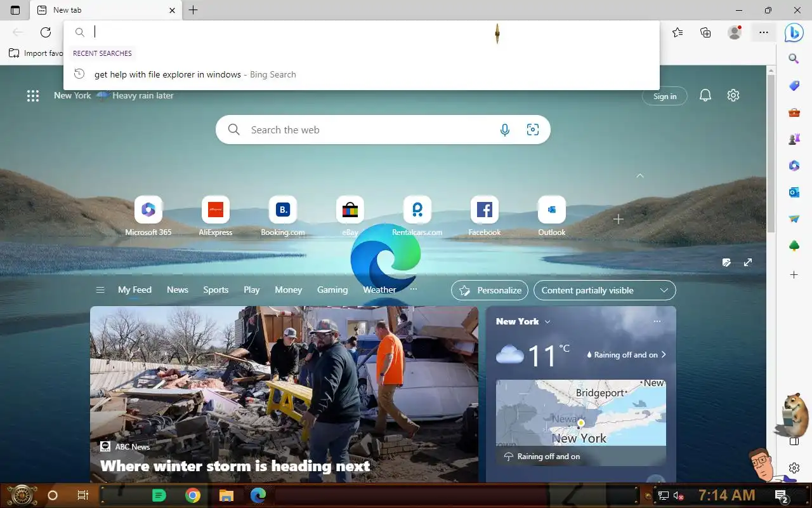Click the Personalize button

(490, 290)
